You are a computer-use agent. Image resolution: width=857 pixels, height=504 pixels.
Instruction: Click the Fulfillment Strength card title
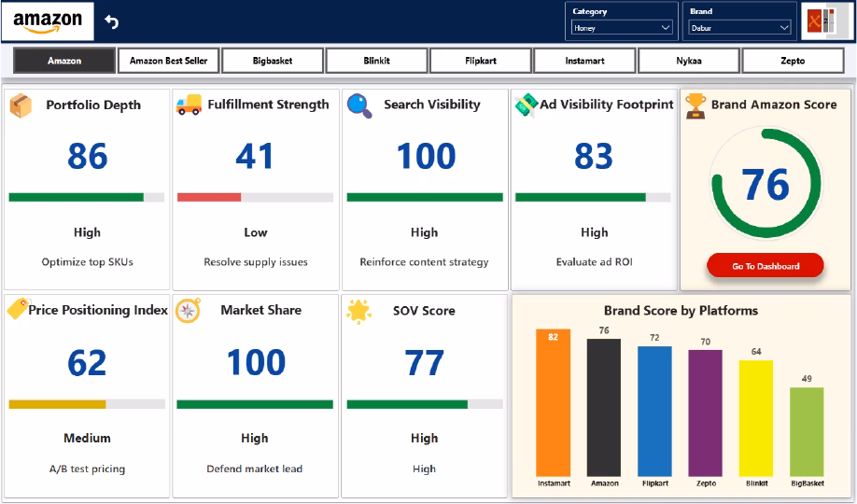268,105
